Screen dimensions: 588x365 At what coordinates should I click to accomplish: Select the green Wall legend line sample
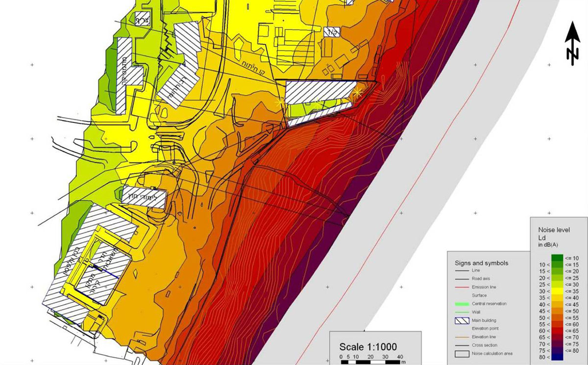coord(461,312)
